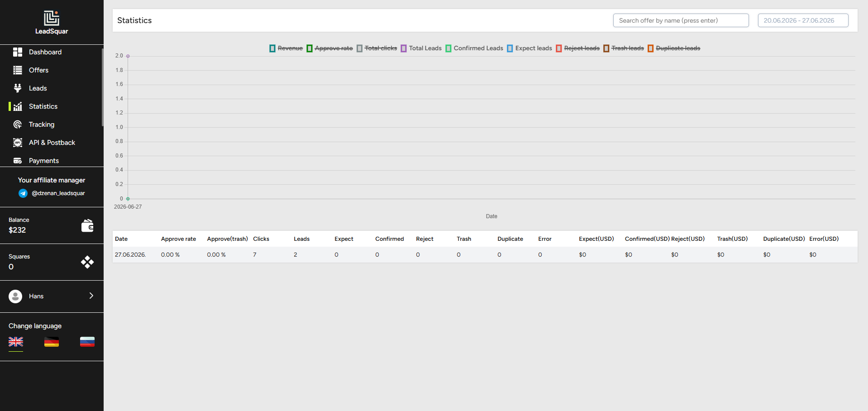Image resolution: width=868 pixels, height=411 pixels.
Task: Click the 27.06.2026. date cell
Action: point(130,255)
